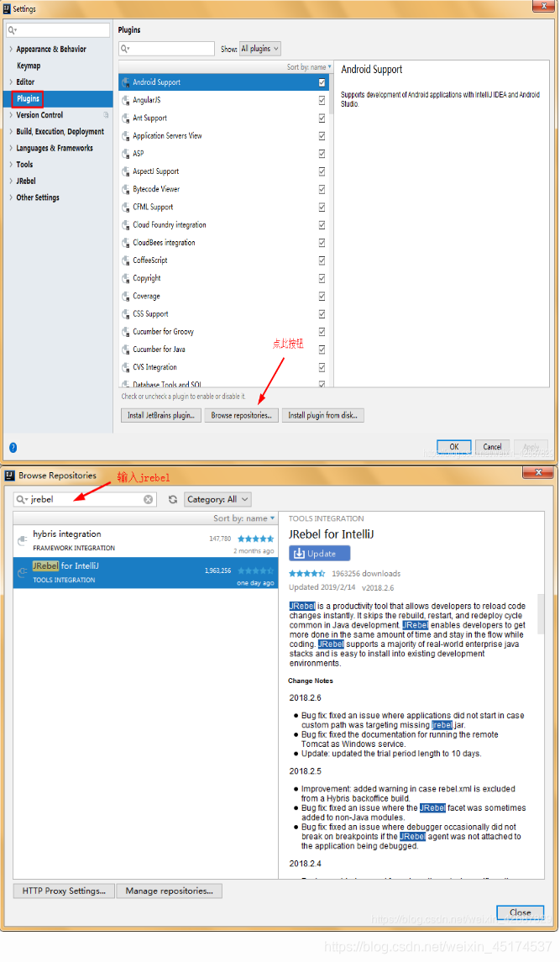
Task: Click the CoffeeScript plugin icon
Action: pos(126,260)
